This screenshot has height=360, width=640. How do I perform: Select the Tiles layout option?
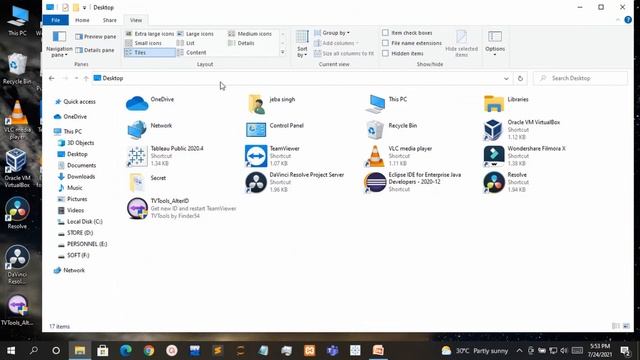click(149, 52)
